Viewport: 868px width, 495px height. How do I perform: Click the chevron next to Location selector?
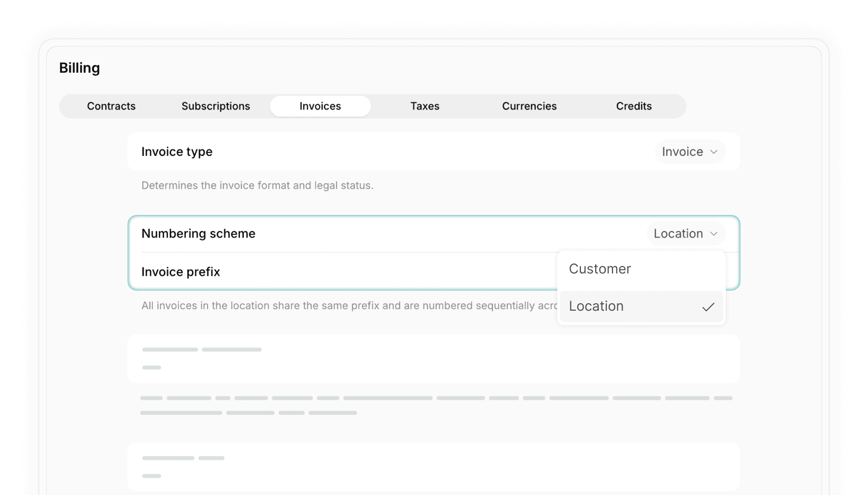714,234
